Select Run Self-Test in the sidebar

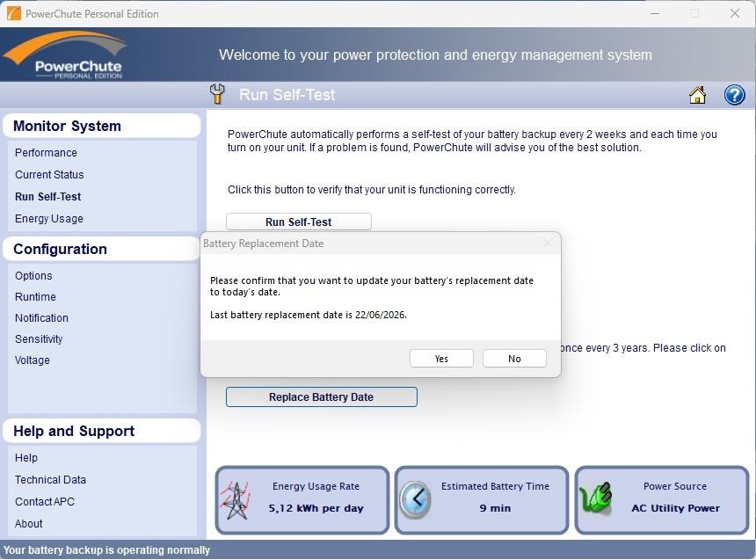(47, 196)
